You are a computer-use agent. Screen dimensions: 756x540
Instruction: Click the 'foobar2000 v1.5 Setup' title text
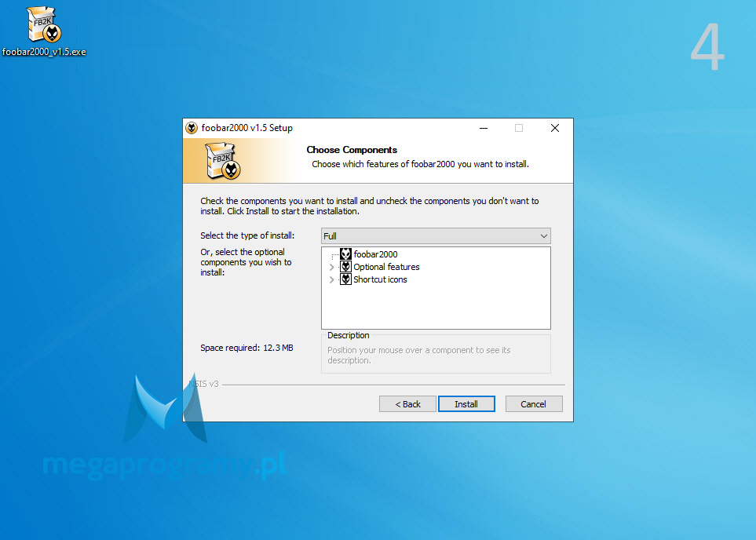[x=247, y=128]
